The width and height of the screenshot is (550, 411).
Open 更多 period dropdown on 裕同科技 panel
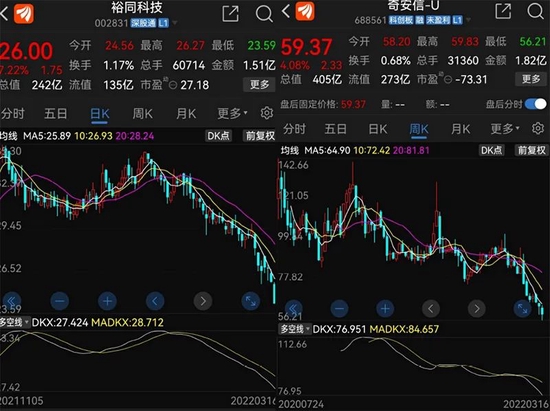click(232, 113)
